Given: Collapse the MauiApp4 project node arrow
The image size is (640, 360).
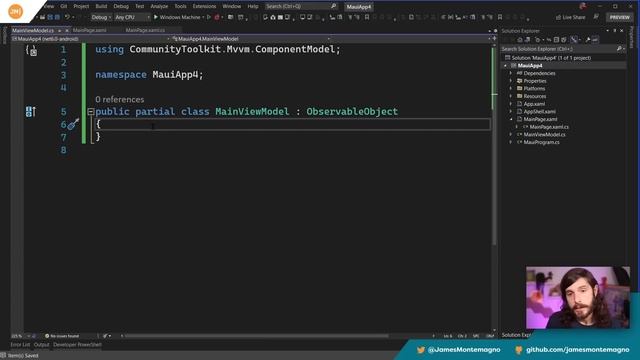Looking at the screenshot, I should tap(505, 66).
